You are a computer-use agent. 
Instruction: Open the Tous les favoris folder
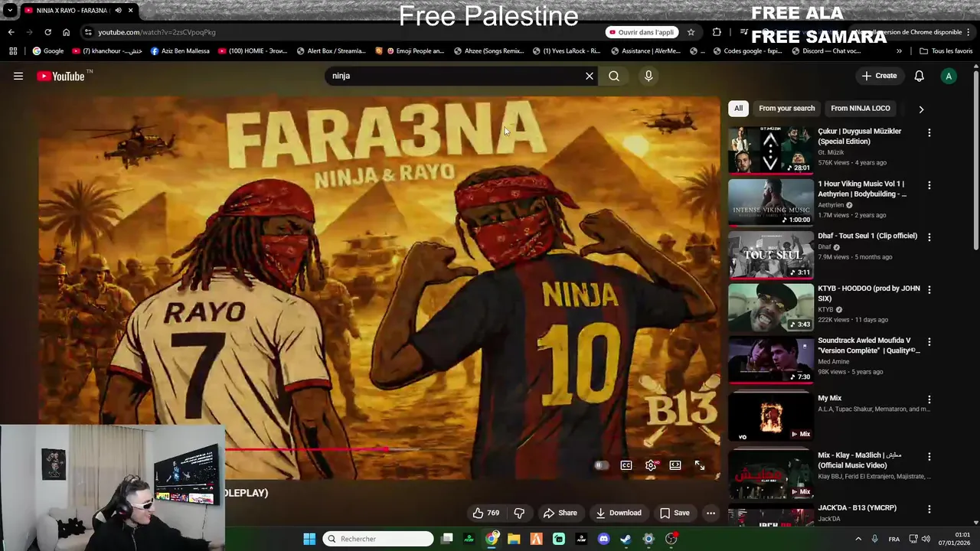coord(946,51)
